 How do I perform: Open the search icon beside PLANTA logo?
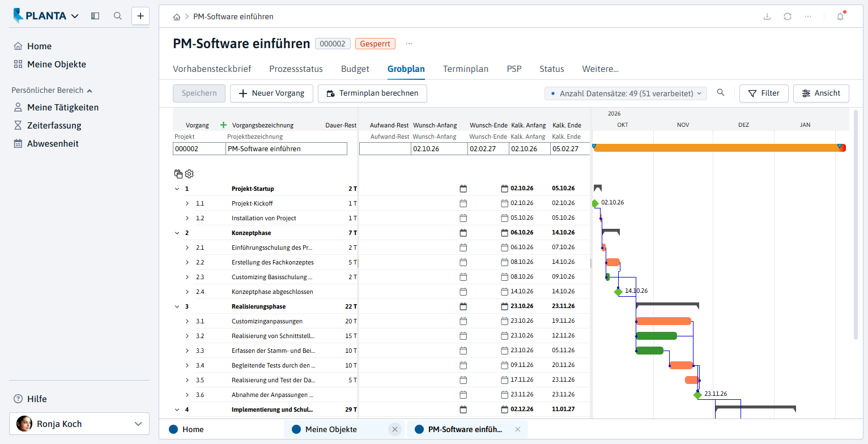pos(118,16)
